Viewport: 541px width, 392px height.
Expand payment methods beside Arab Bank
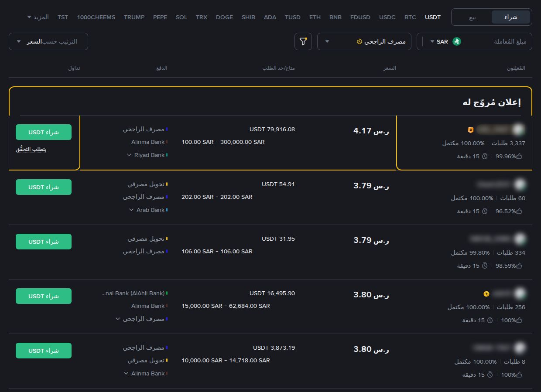(131, 210)
